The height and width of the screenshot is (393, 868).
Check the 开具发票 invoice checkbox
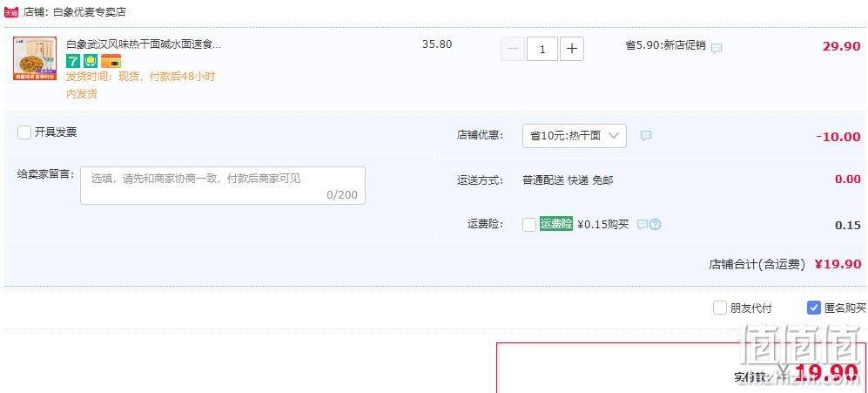[24, 132]
